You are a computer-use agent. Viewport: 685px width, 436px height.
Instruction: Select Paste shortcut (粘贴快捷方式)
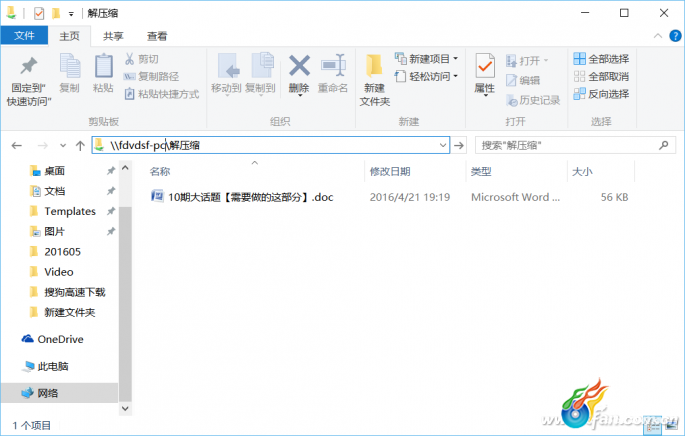tap(162, 94)
